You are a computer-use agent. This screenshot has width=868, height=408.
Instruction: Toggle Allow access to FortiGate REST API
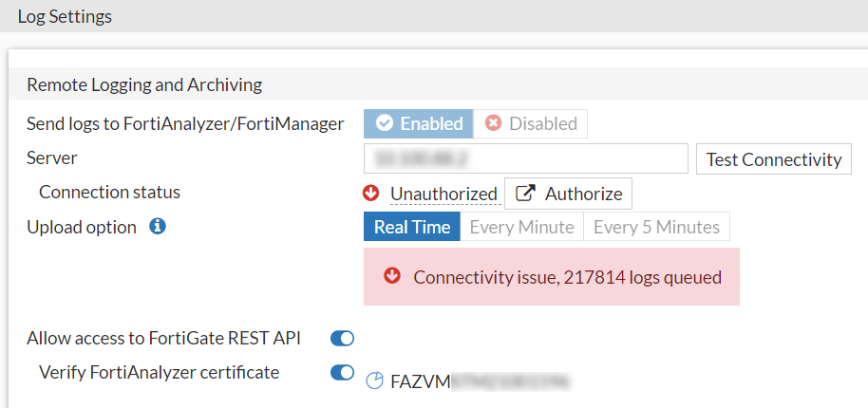pyautogui.click(x=342, y=338)
